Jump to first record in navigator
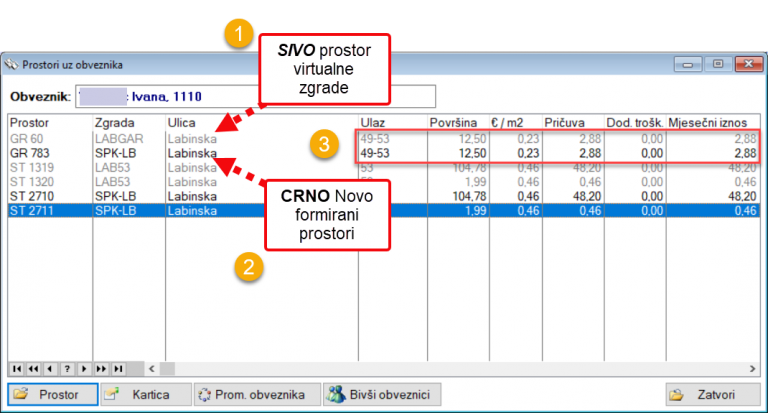The image size is (768, 413). (17, 368)
